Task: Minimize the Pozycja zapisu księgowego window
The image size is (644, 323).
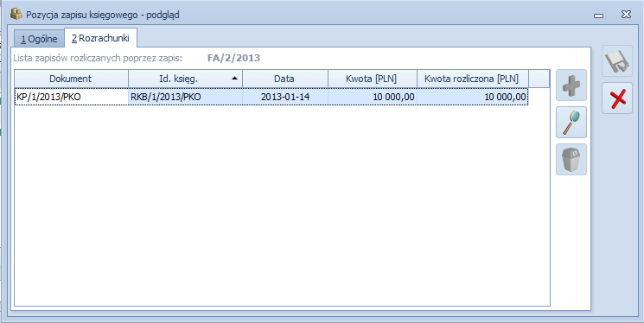Action: 598,16
